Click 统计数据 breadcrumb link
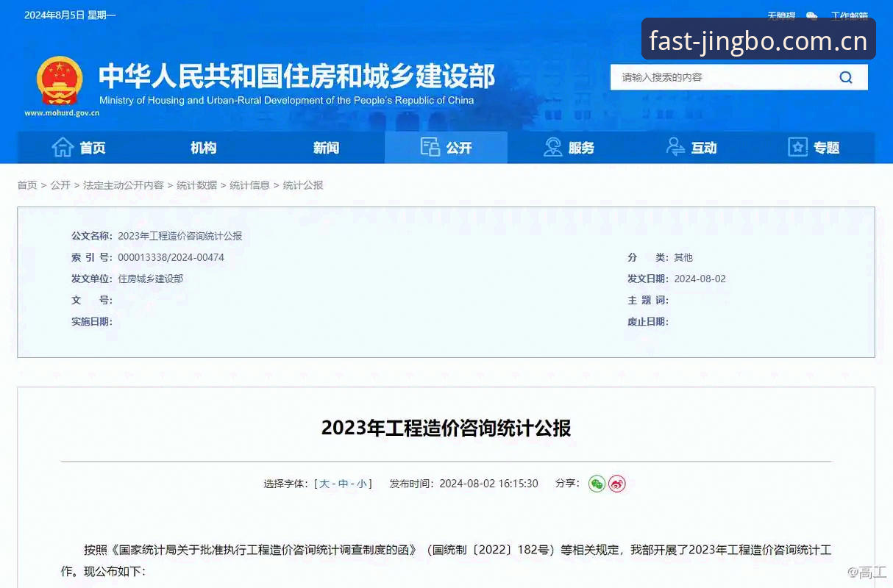The height and width of the screenshot is (588, 893). tap(197, 185)
